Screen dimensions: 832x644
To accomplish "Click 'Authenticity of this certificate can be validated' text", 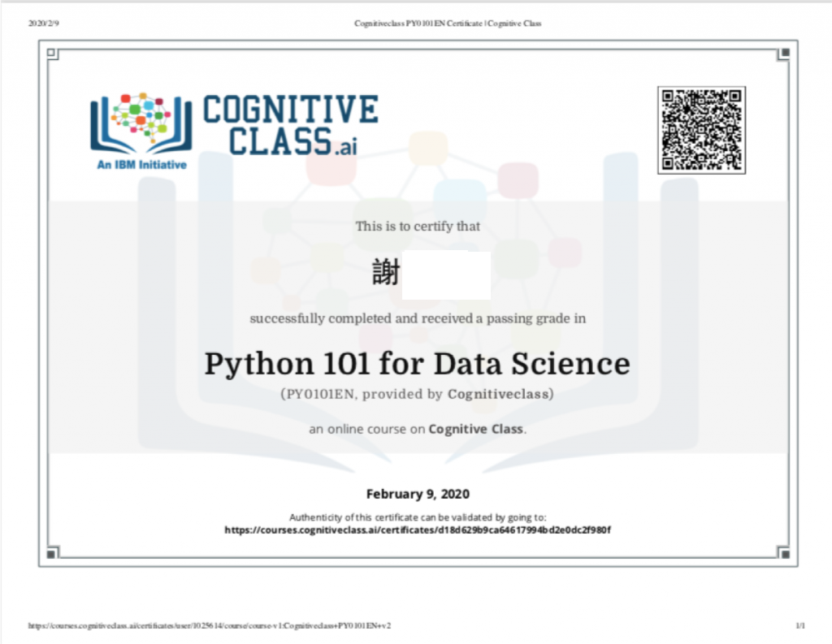I will 418,517.
